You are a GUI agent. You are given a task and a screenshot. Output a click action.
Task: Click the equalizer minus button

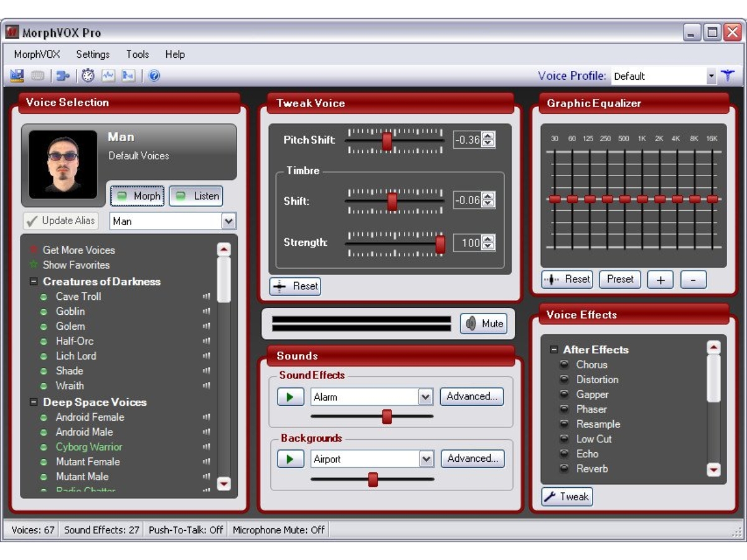click(693, 280)
